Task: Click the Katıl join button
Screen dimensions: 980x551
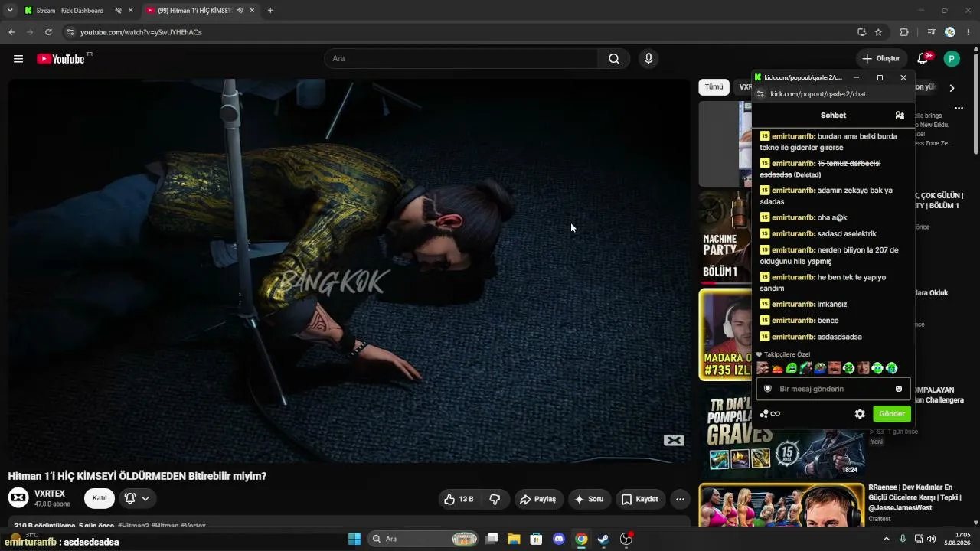Action: [x=100, y=498]
